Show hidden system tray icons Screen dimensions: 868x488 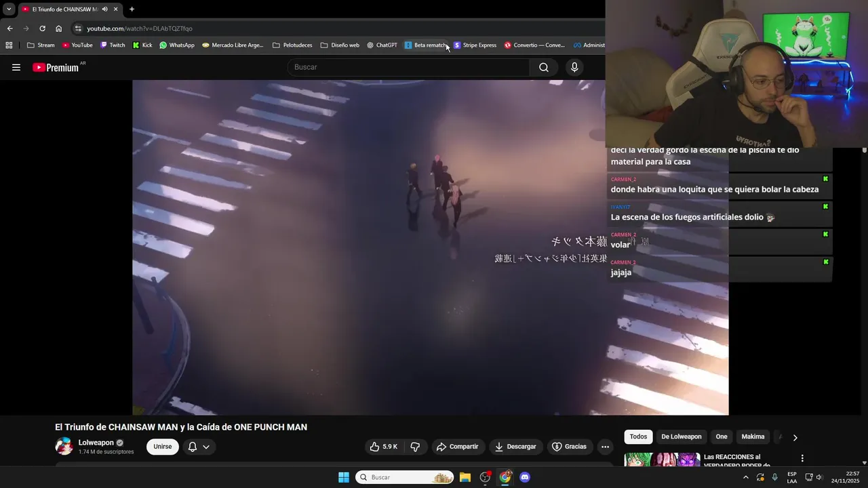tap(746, 477)
